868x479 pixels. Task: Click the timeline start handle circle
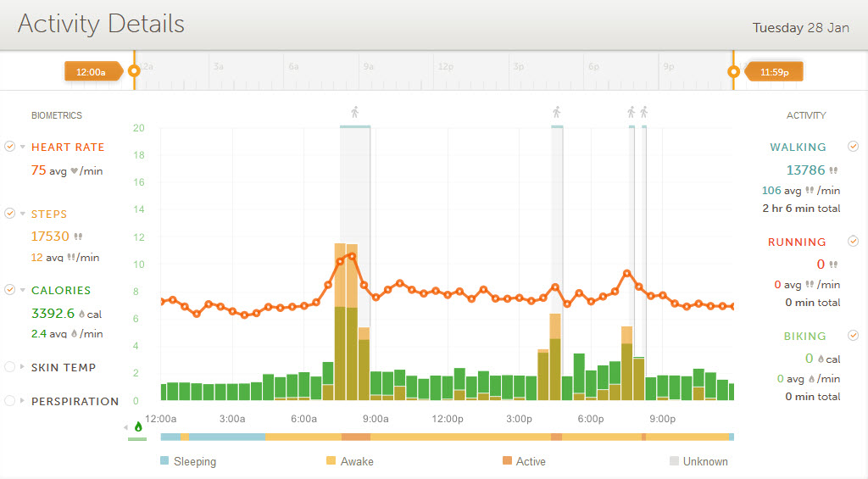tap(133, 72)
